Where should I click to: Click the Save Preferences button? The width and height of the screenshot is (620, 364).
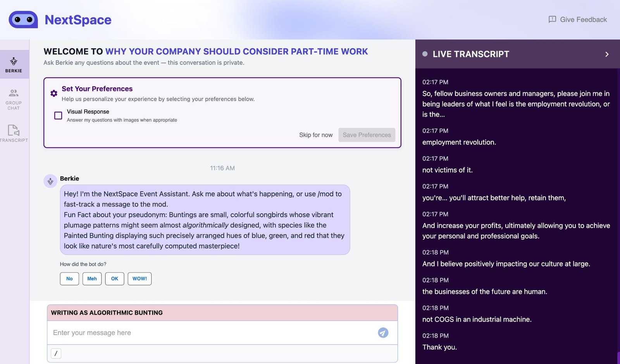[367, 135]
